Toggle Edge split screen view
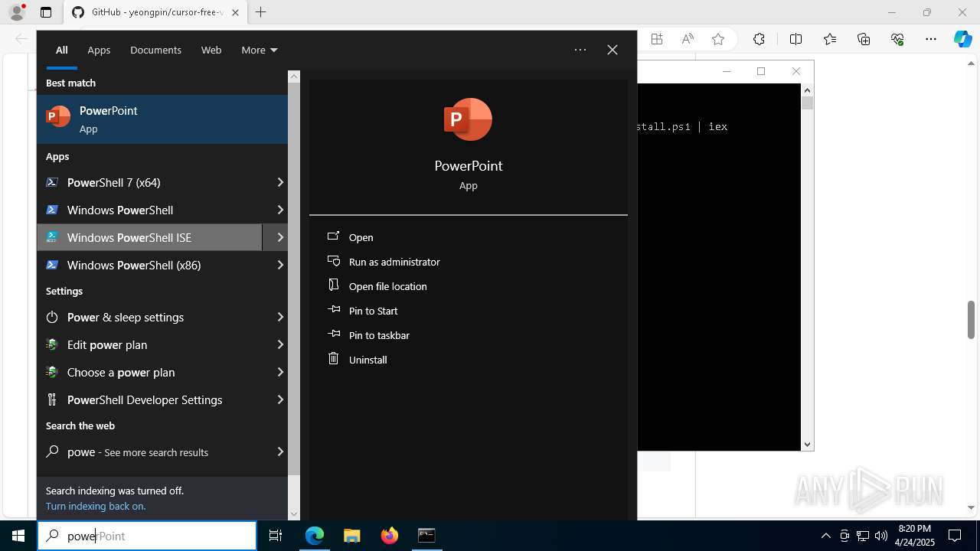The width and height of the screenshot is (980, 551). (795, 39)
